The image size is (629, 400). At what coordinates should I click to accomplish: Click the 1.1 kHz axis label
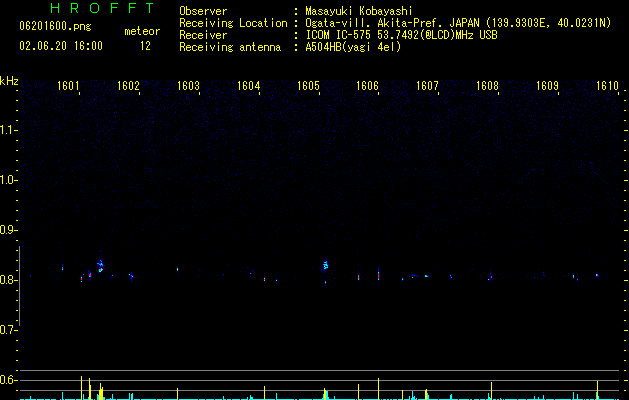(x=8, y=130)
